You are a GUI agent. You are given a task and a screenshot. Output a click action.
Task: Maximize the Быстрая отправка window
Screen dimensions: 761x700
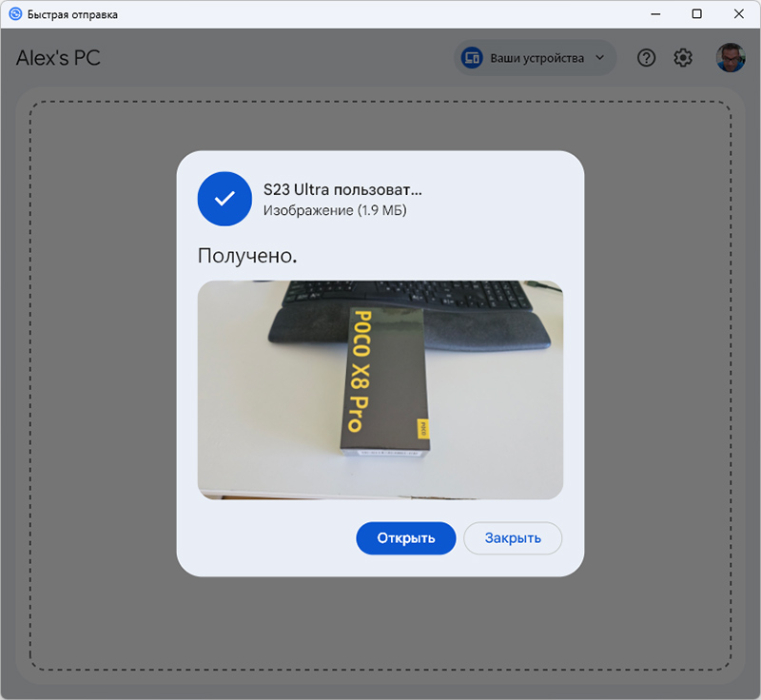[x=696, y=14]
